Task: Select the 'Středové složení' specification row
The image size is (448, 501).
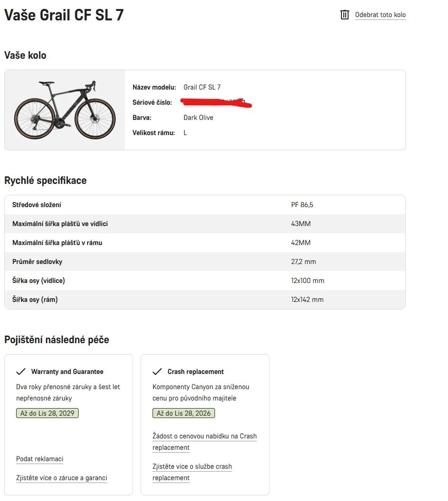Action: point(205,205)
